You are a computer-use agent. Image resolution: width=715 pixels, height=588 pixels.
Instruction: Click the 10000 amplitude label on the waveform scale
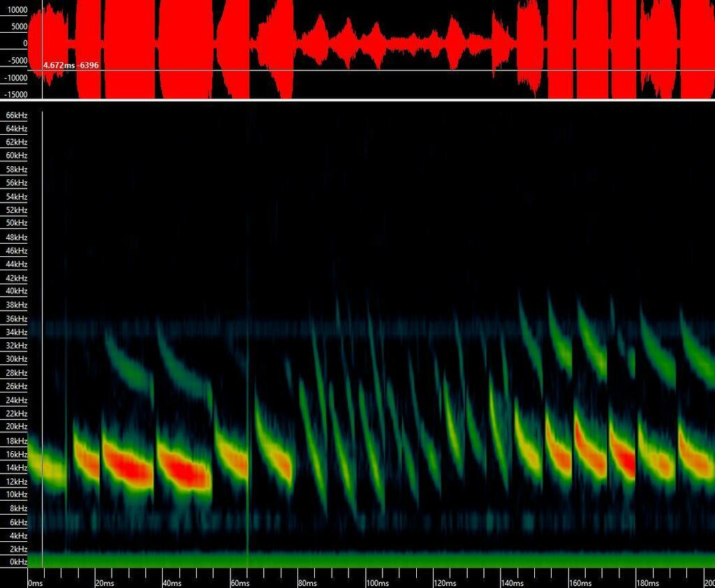click(17, 10)
